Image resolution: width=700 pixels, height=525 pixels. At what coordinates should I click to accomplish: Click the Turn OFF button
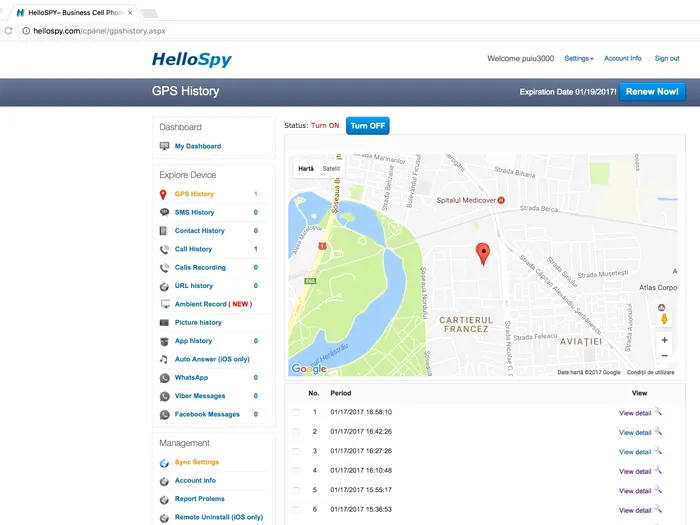367,126
